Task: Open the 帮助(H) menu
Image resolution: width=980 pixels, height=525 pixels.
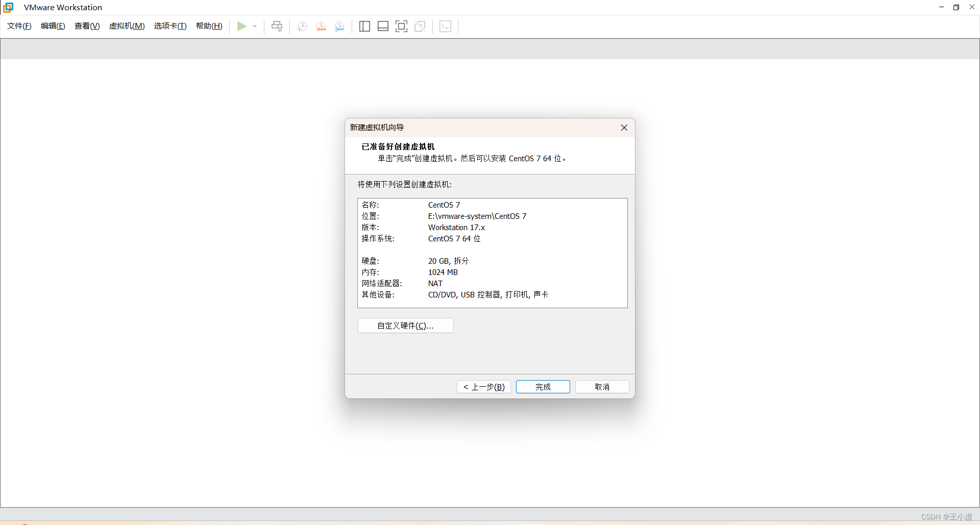Action: pyautogui.click(x=209, y=26)
